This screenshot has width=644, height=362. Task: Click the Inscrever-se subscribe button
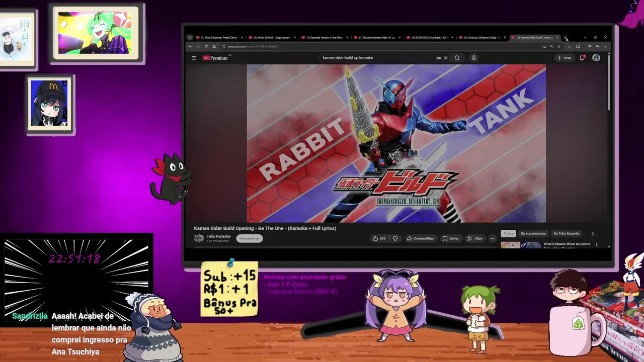tap(250, 238)
